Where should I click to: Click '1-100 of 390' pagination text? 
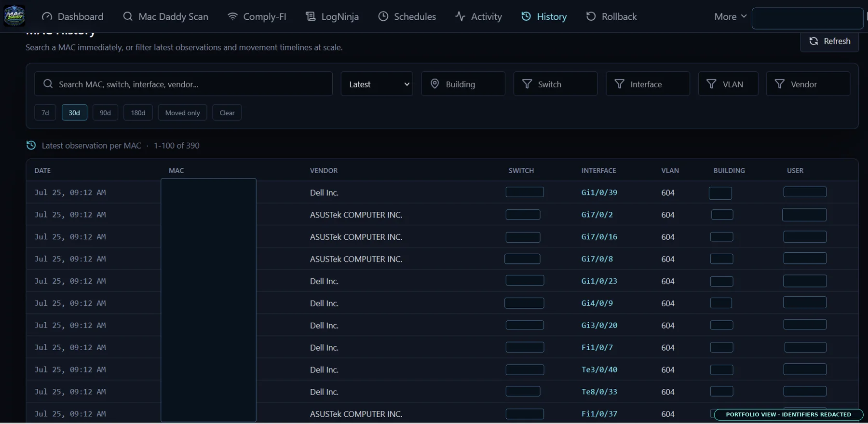coord(176,146)
